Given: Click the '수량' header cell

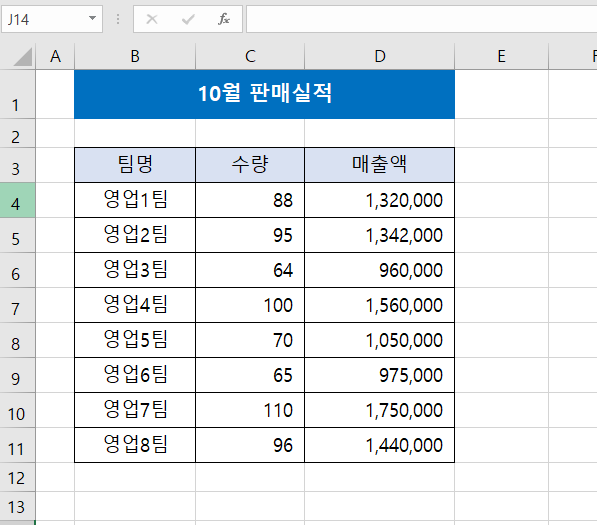Looking at the screenshot, I should point(250,165).
